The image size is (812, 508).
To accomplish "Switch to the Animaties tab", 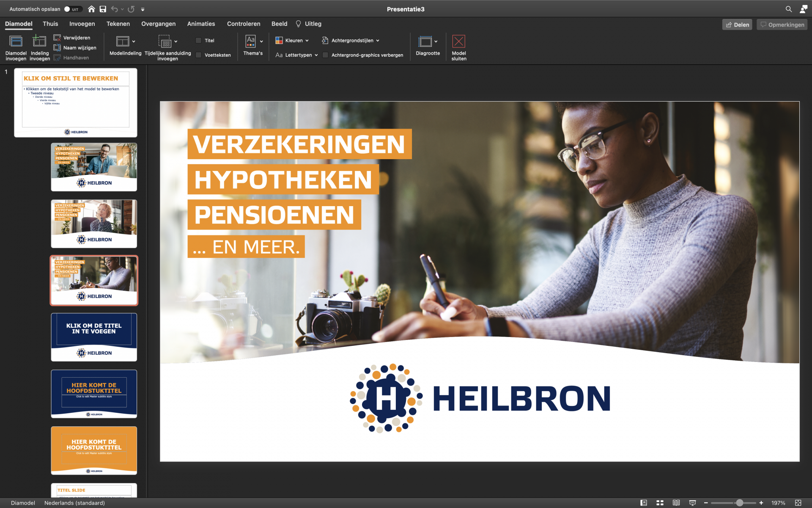I will [x=201, y=24].
